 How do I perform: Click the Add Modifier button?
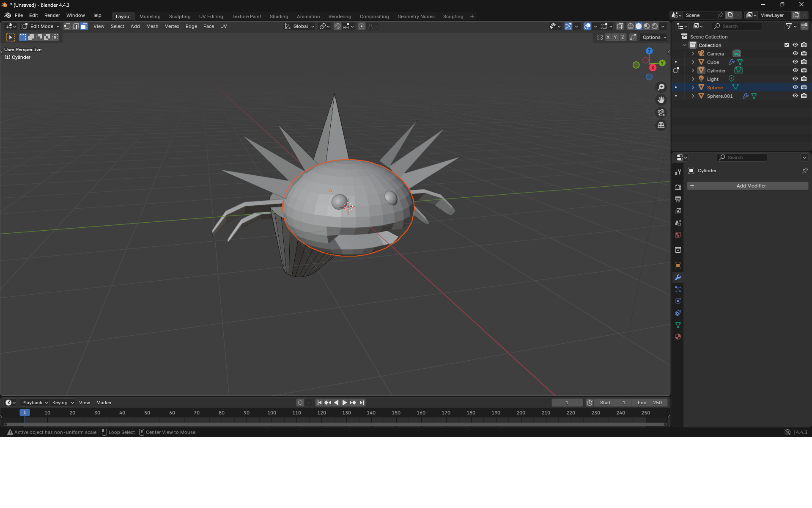(747, 186)
